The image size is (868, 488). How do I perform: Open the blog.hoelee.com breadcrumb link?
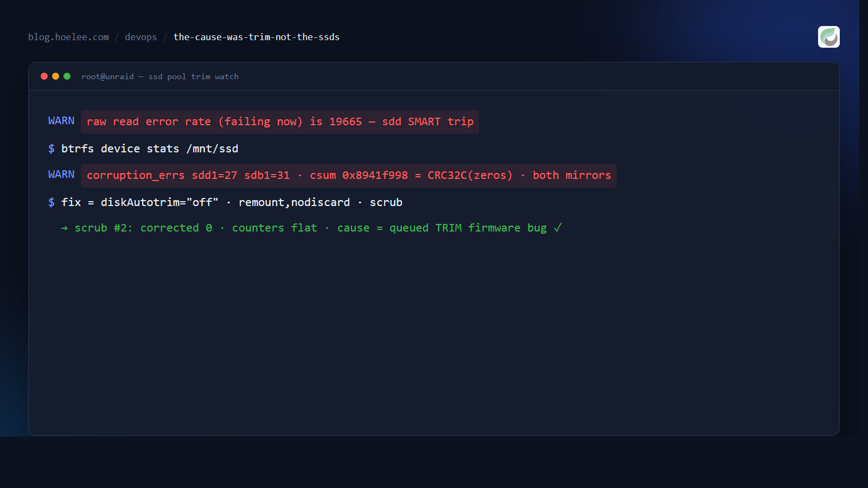tap(68, 37)
